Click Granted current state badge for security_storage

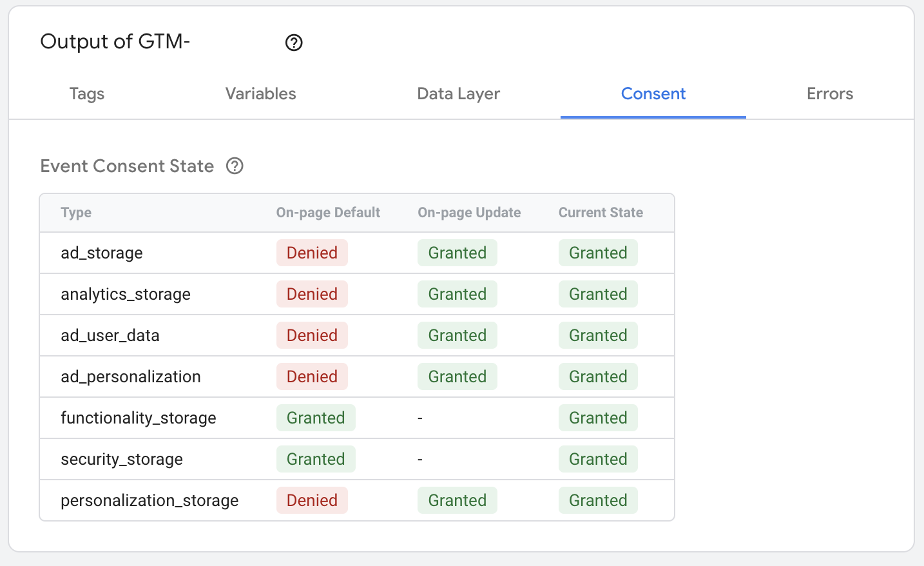597,460
